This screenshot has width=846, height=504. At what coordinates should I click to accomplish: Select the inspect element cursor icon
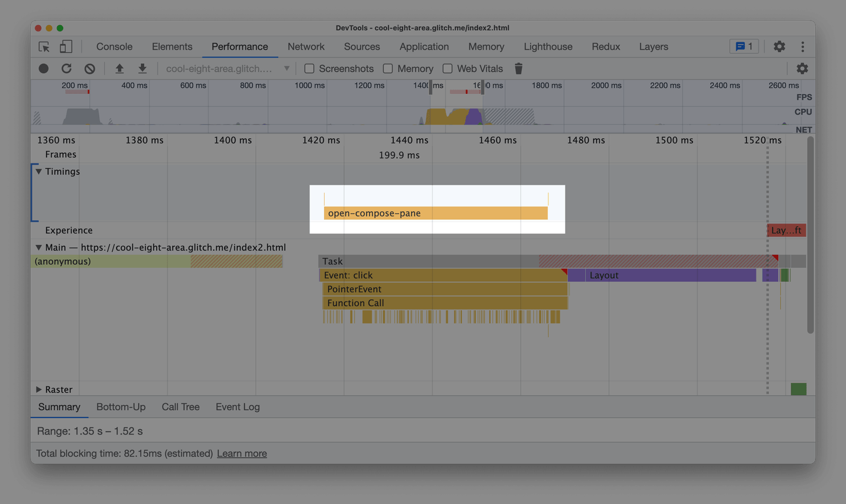[x=43, y=46]
